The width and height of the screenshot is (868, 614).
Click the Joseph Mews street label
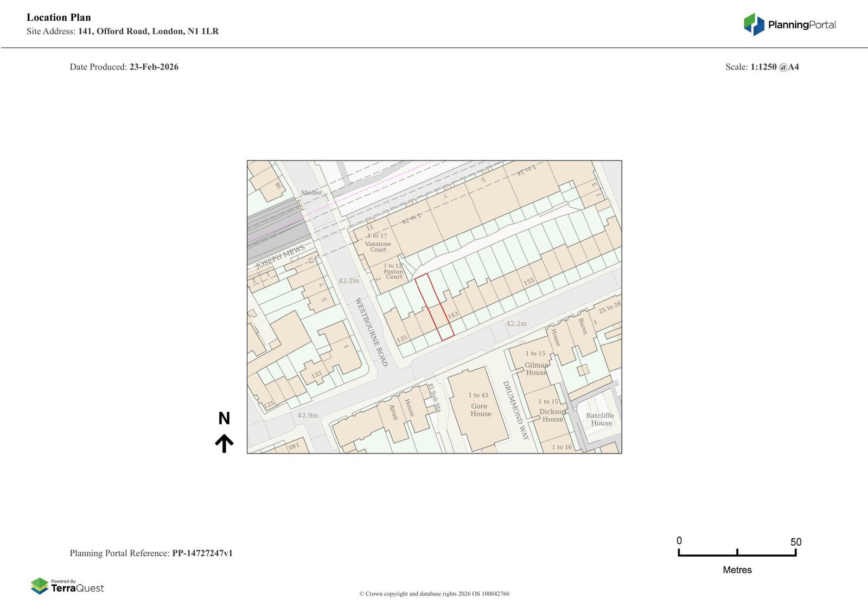(x=280, y=257)
